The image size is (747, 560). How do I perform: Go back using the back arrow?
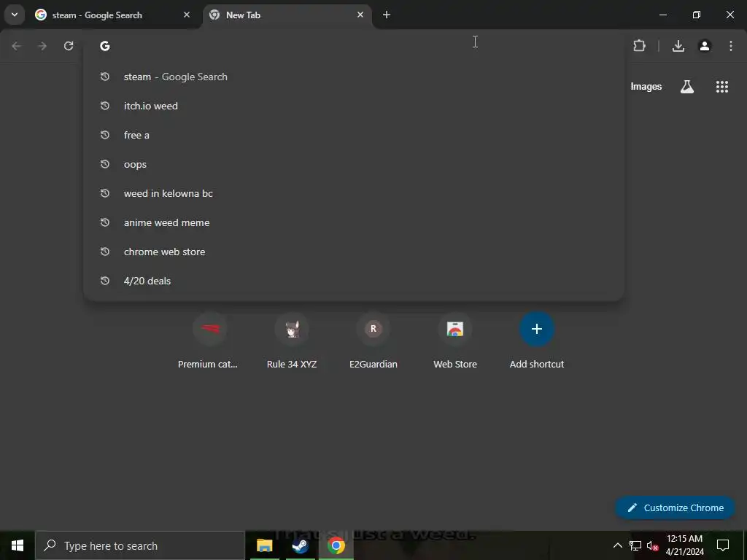pyautogui.click(x=16, y=46)
